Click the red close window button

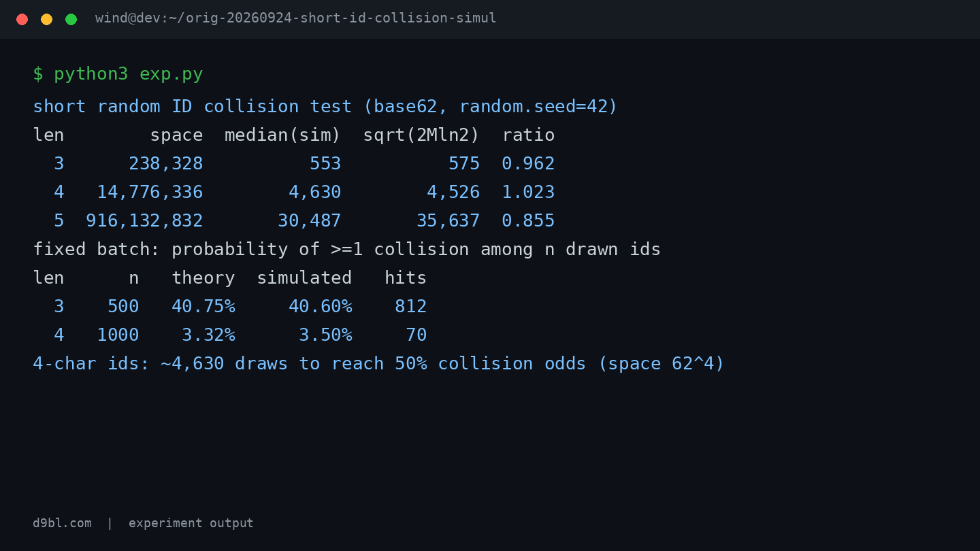click(x=22, y=19)
